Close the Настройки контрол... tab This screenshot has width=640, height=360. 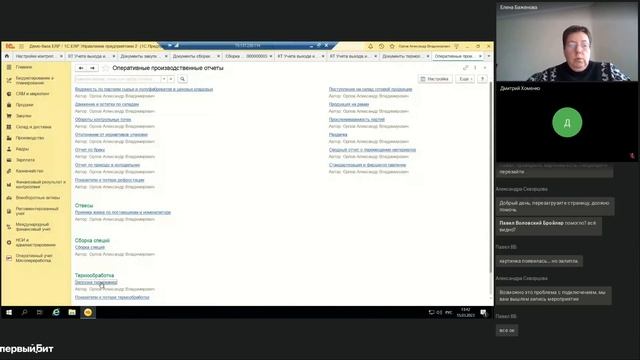(x=61, y=56)
